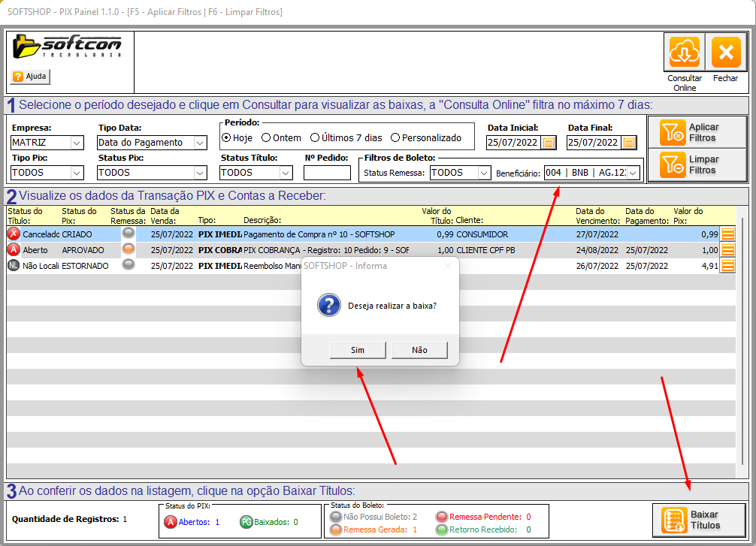Click the Limpar Filtros funnel button
Viewport: 756px width, 546px height.
click(x=697, y=165)
